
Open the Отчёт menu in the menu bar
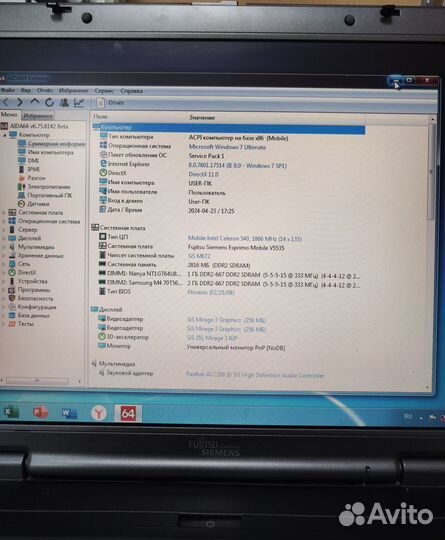[45, 91]
